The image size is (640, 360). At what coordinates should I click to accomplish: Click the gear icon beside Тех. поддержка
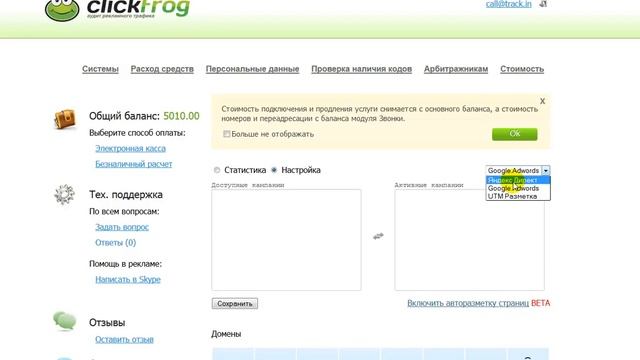point(64,194)
